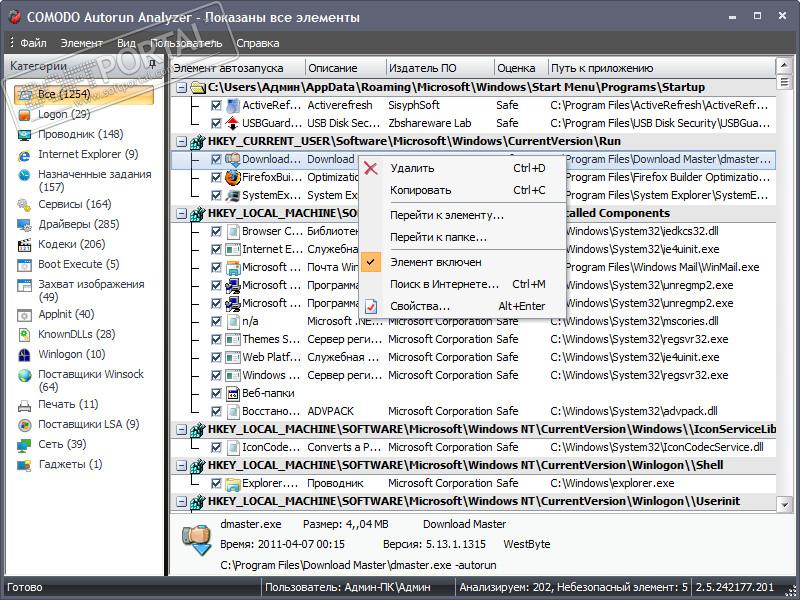
Task: Collapse the IconServiceLib registry group
Action: point(181,430)
